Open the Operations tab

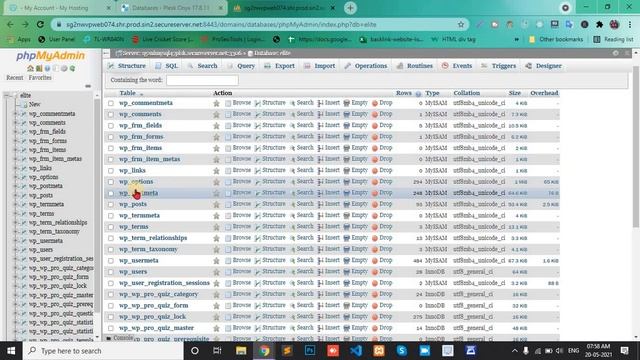pyautogui.click(x=366, y=66)
